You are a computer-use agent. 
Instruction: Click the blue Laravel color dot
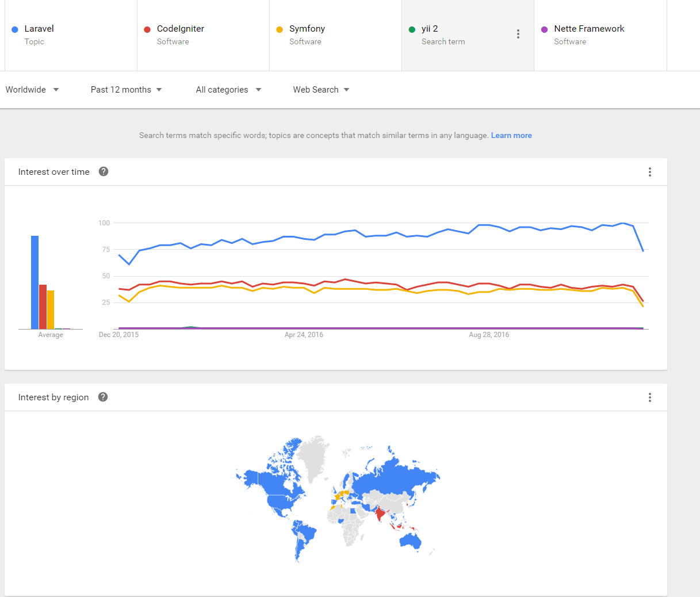[x=15, y=29]
